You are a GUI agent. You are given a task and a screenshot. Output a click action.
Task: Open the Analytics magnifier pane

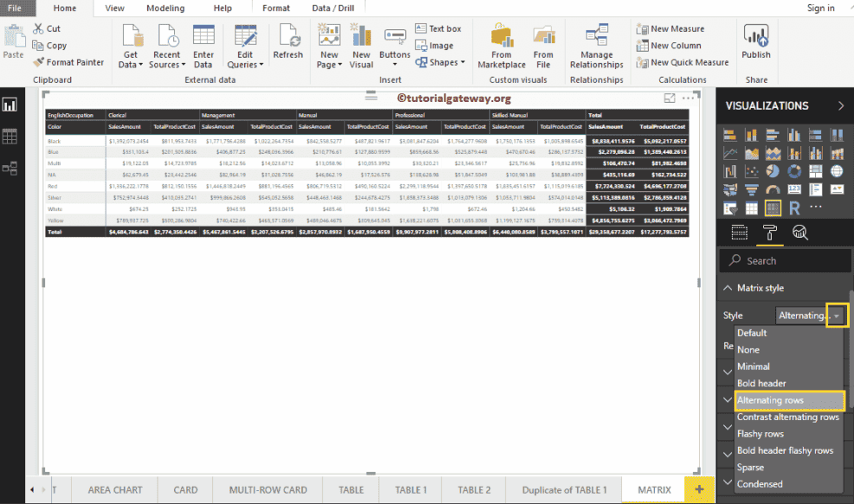[799, 233]
